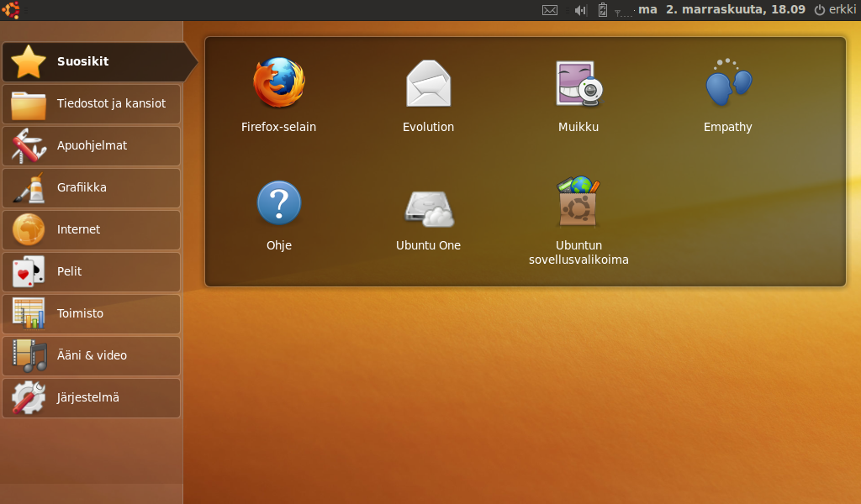
Task: Open the Empathy chat client
Action: (727, 83)
